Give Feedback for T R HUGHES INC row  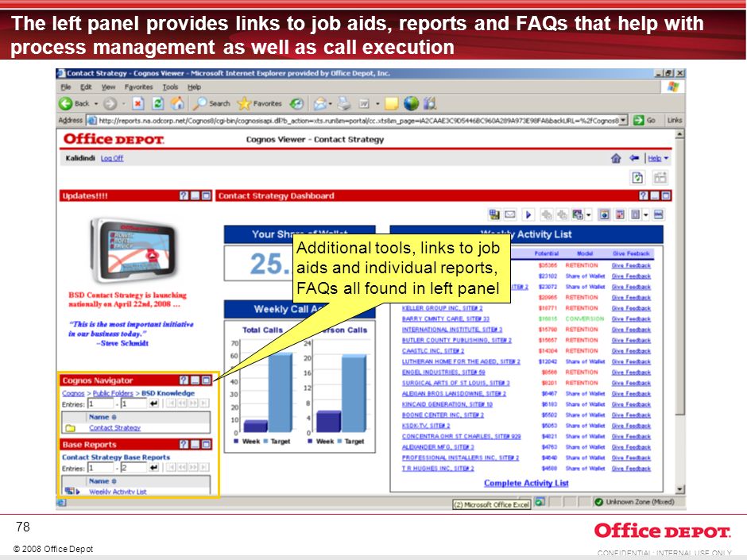click(x=631, y=469)
